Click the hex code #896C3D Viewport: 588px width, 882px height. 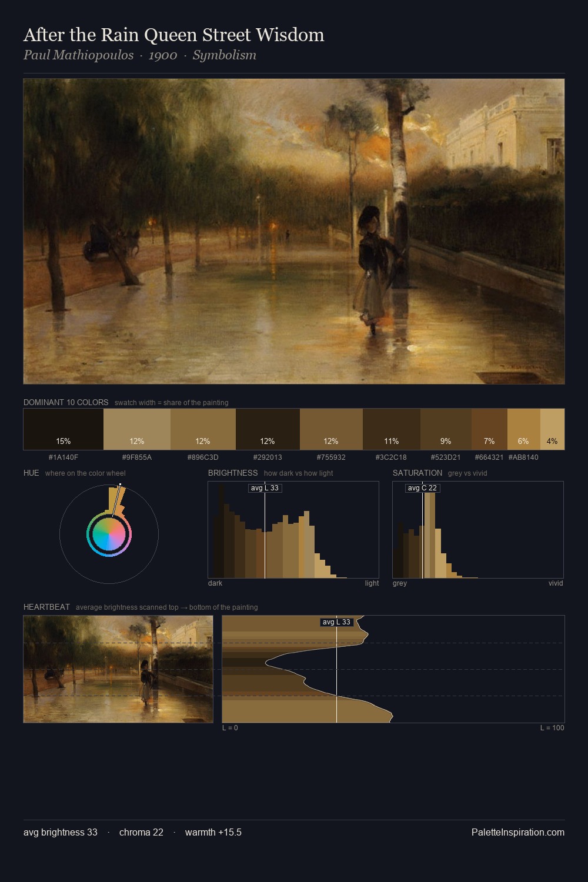tap(203, 457)
